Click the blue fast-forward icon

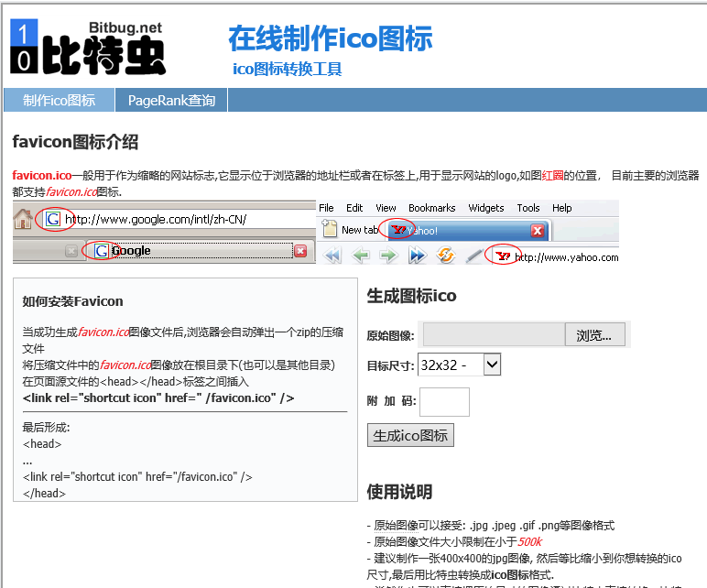417,256
